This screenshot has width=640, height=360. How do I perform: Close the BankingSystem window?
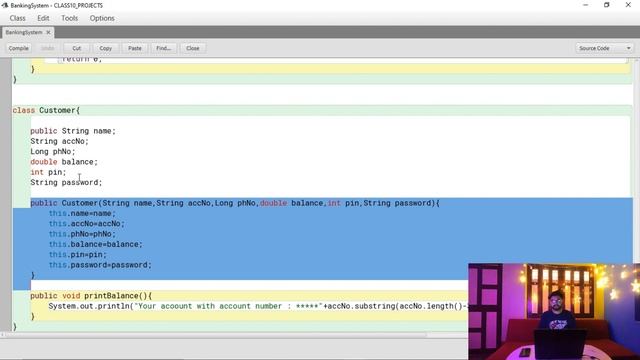click(628, 5)
